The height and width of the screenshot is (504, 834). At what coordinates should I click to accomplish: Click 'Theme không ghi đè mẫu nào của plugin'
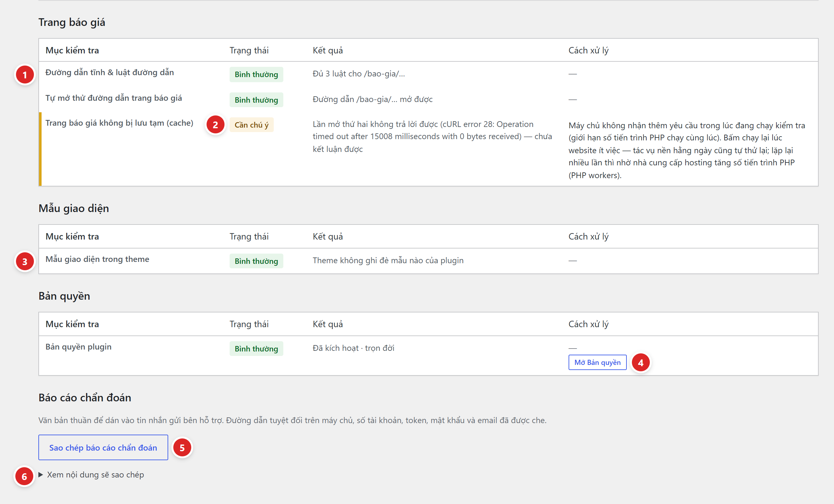click(388, 261)
